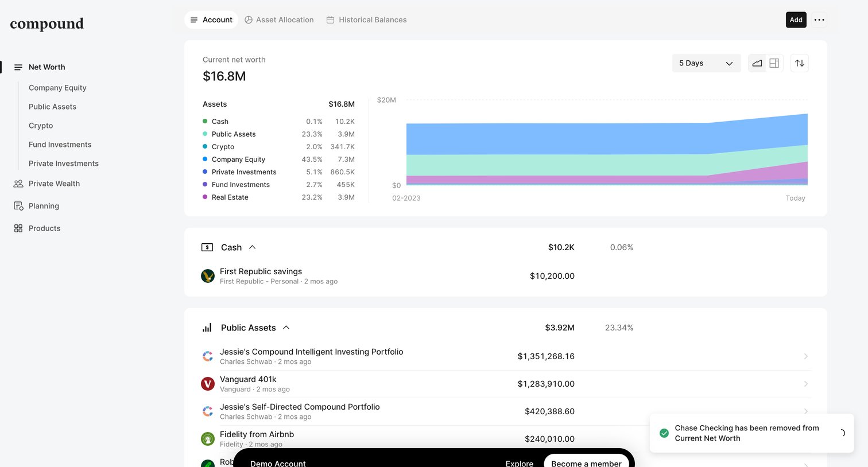Click the Fidelity from Airbnb logo
This screenshot has width=868, height=467.
coord(208,439)
